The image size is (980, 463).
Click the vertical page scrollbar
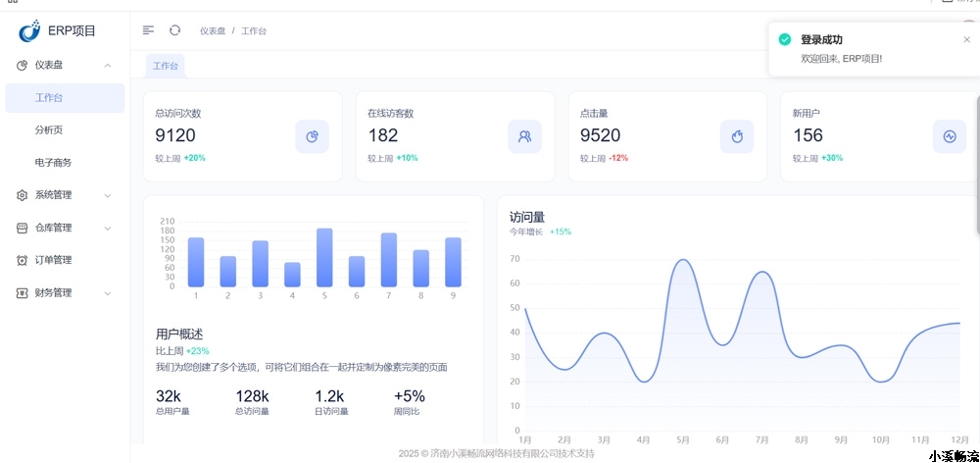(x=976, y=167)
